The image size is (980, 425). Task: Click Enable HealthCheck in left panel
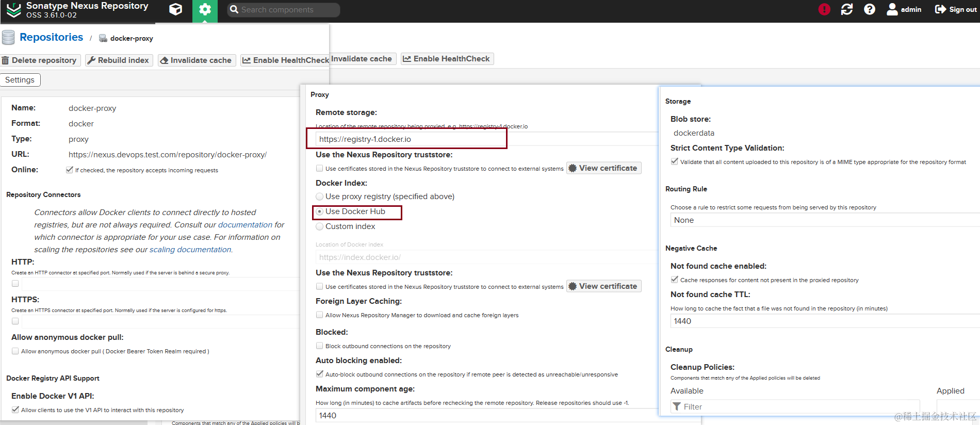coord(285,60)
